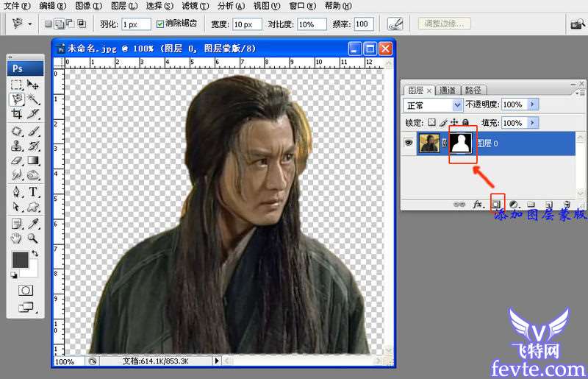Image resolution: width=588 pixels, height=379 pixels.
Task: Delete layer using the trash icon
Action: tap(566, 203)
